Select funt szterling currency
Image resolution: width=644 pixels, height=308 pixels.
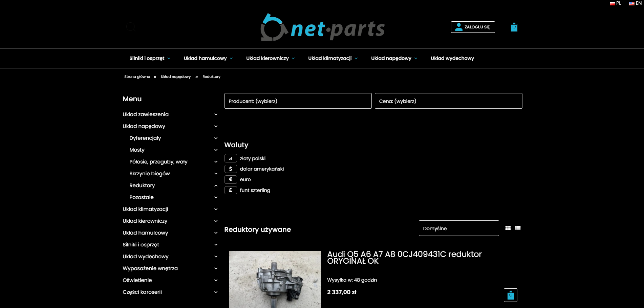click(231, 190)
